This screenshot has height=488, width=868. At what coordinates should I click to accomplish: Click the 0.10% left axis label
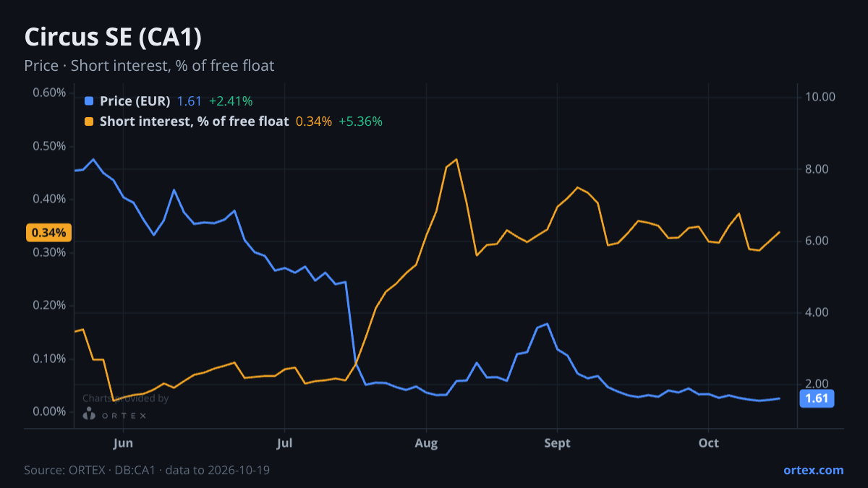(x=49, y=359)
